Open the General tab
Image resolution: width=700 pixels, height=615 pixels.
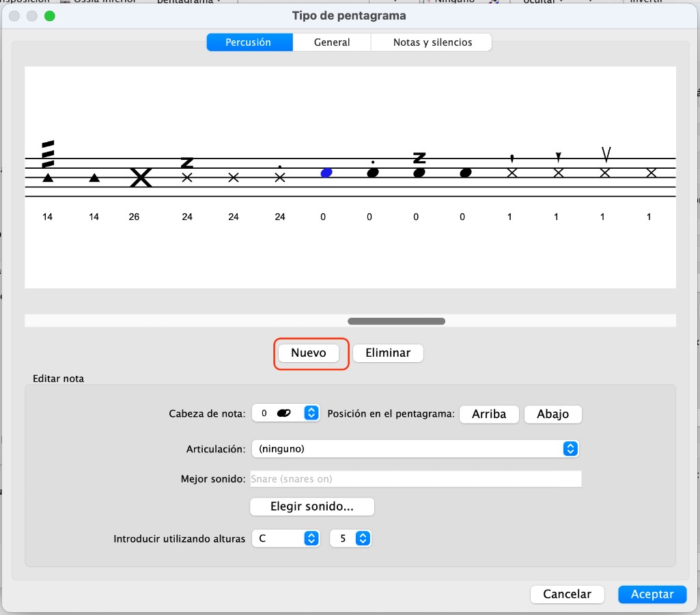(x=332, y=42)
